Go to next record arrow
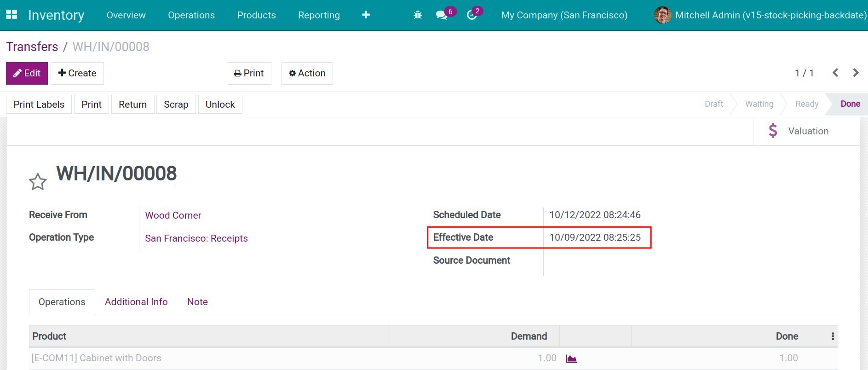 (856, 73)
